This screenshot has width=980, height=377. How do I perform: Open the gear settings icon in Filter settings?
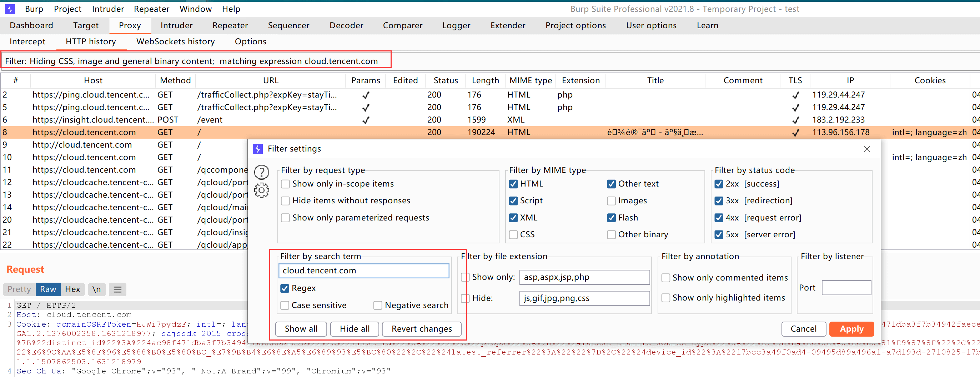point(261,190)
